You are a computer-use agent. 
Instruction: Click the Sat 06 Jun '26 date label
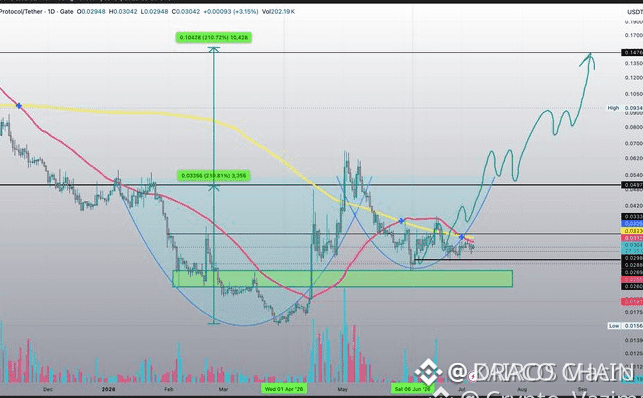click(x=413, y=389)
